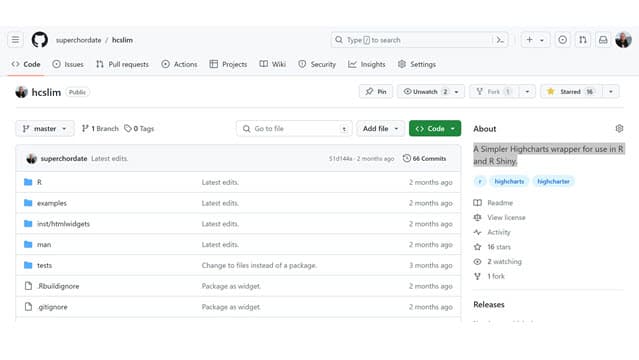View the 1 Branch link

pos(100,128)
